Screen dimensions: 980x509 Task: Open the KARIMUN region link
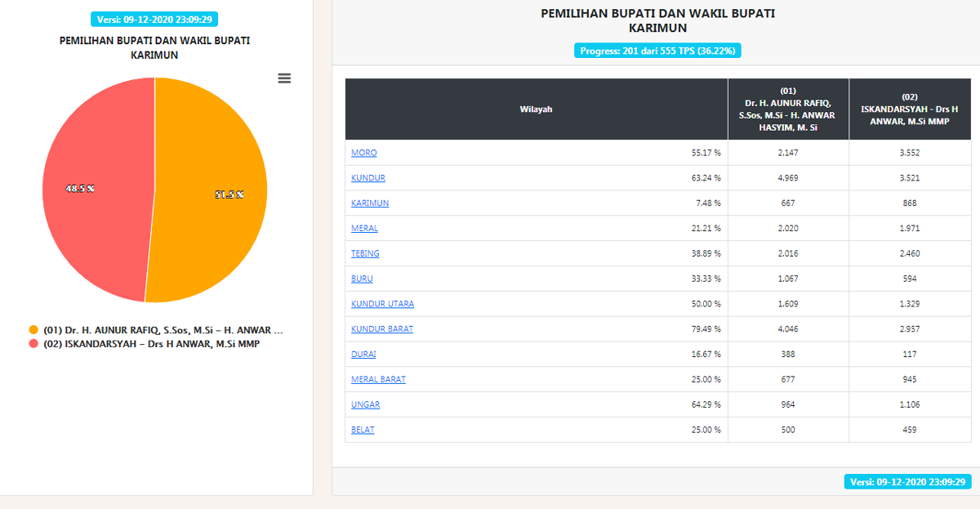click(x=370, y=203)
